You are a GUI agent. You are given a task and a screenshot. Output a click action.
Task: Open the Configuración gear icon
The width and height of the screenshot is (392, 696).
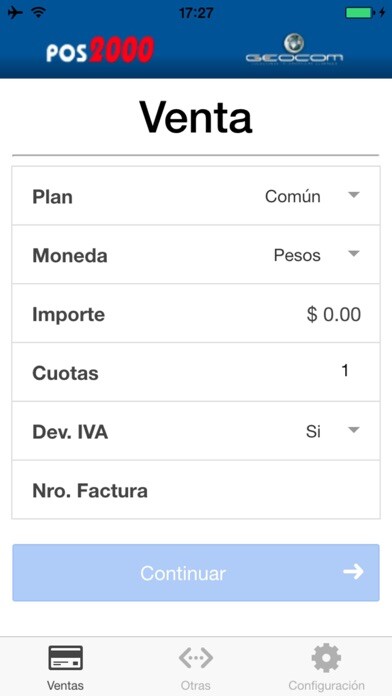coord(326,658)
